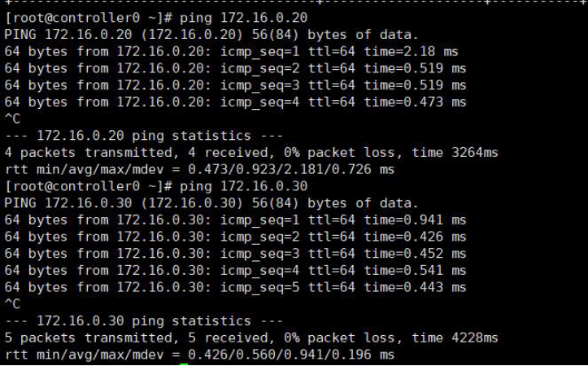
Task: Click rtt value 0.426/0.560/0.941/0.196
Action: [280, 355]
